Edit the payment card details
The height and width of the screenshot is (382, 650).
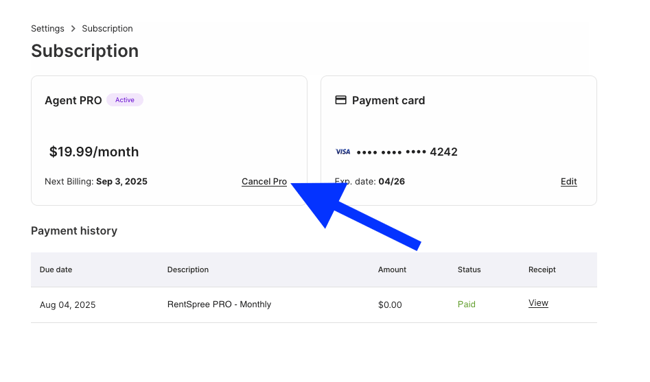(x=568, y=181)
